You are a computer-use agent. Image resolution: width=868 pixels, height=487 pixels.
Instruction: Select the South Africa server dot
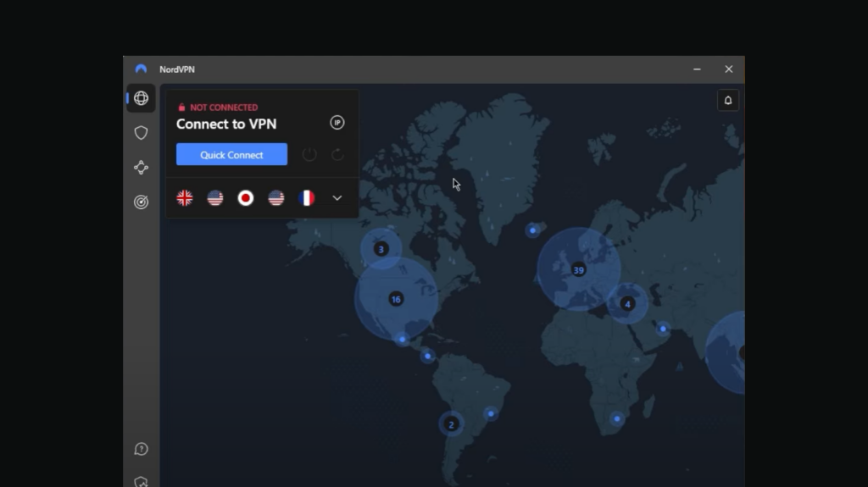pos(617,419)
